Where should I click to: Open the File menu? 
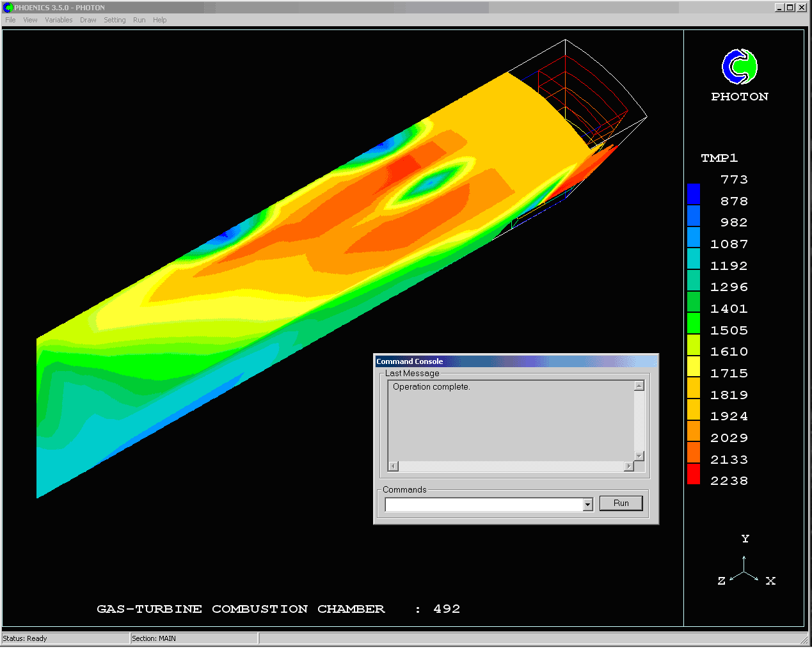[x=10, y=20]
